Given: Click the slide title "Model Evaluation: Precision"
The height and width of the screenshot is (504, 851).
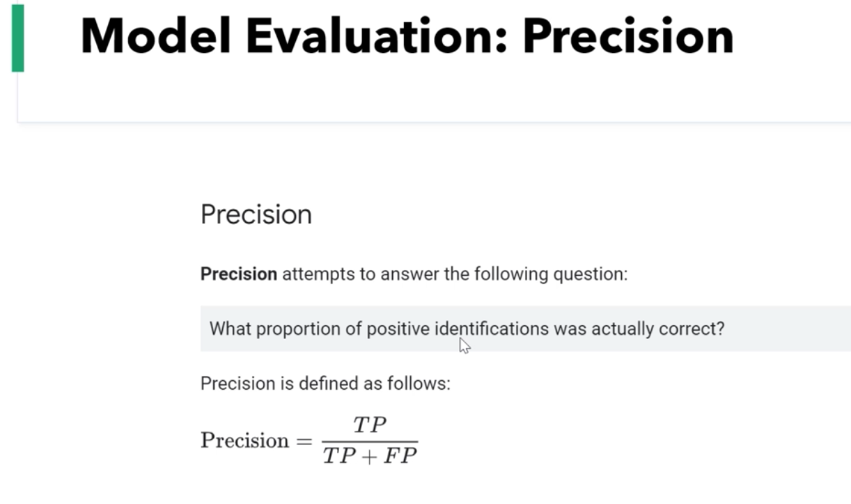Looking at the screenshot, I should point(407,36).
